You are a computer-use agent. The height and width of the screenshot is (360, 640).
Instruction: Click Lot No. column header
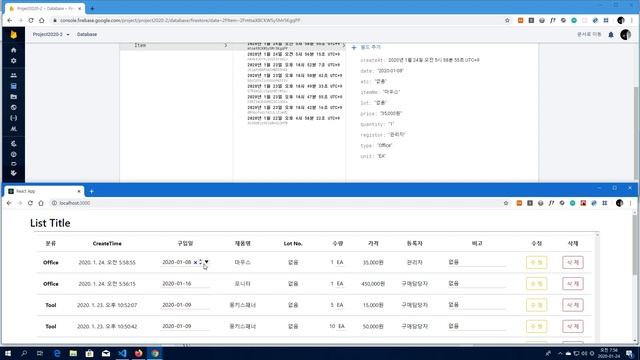[x=293, y=243]
